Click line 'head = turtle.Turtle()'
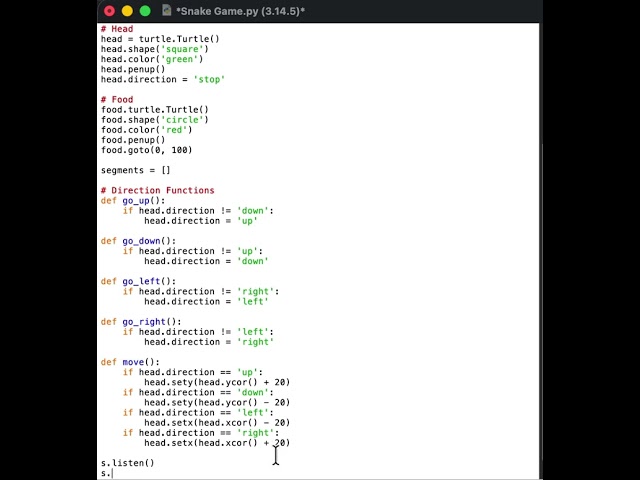640x480 pixels. coord(160,39)
